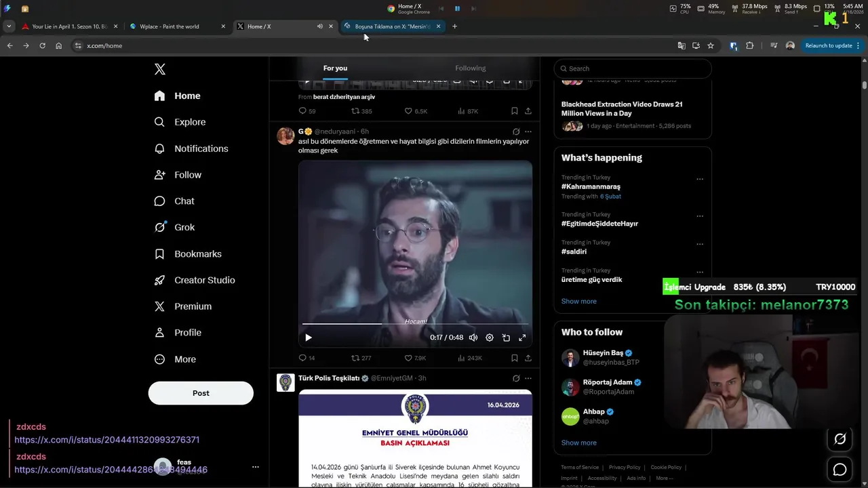
Task: Open more options for #saldiri trend
Action: pyautogui.click(x=700, y=244)
